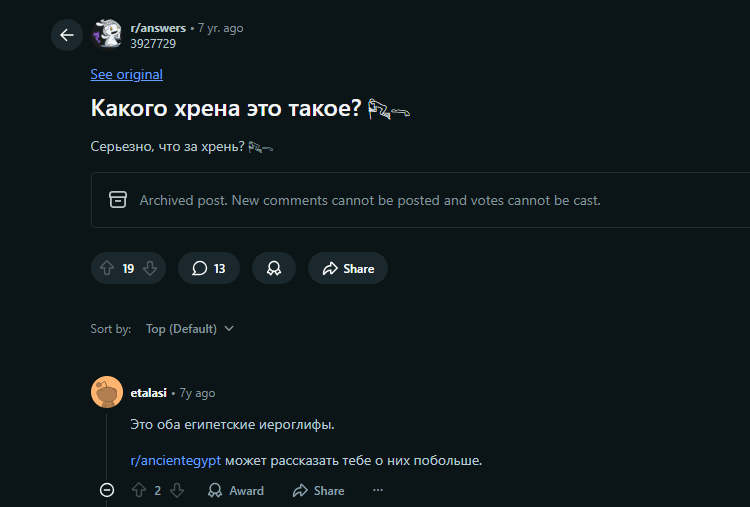Viewport: 750px width, 507px height.
Task: Click the back arrow button
Action: pos(67,35)
